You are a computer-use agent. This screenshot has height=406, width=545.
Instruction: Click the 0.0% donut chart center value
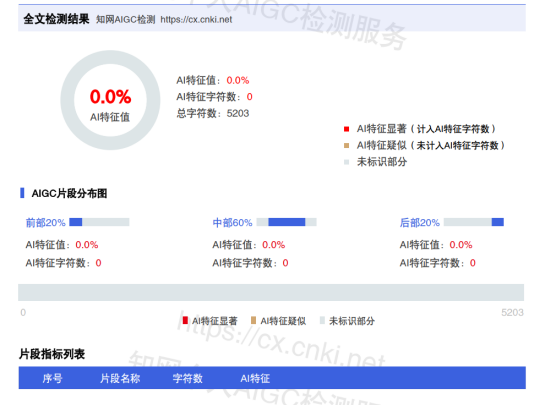111,97
